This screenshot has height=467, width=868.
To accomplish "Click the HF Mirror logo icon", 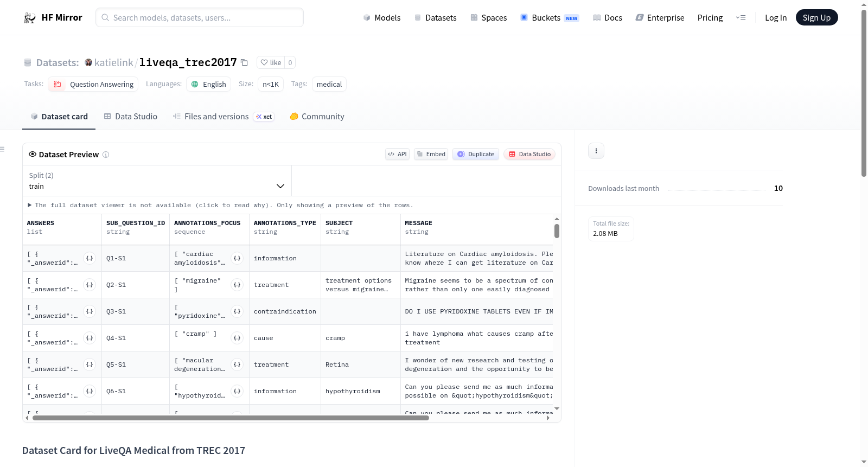I will 30,18.
